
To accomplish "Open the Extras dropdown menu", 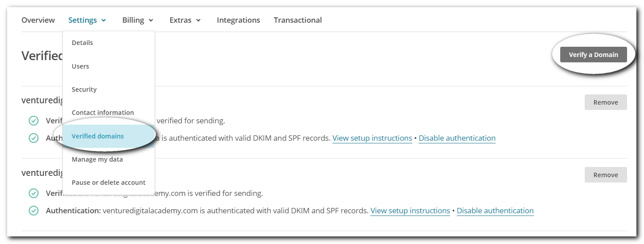I will (x=185, y=20).
